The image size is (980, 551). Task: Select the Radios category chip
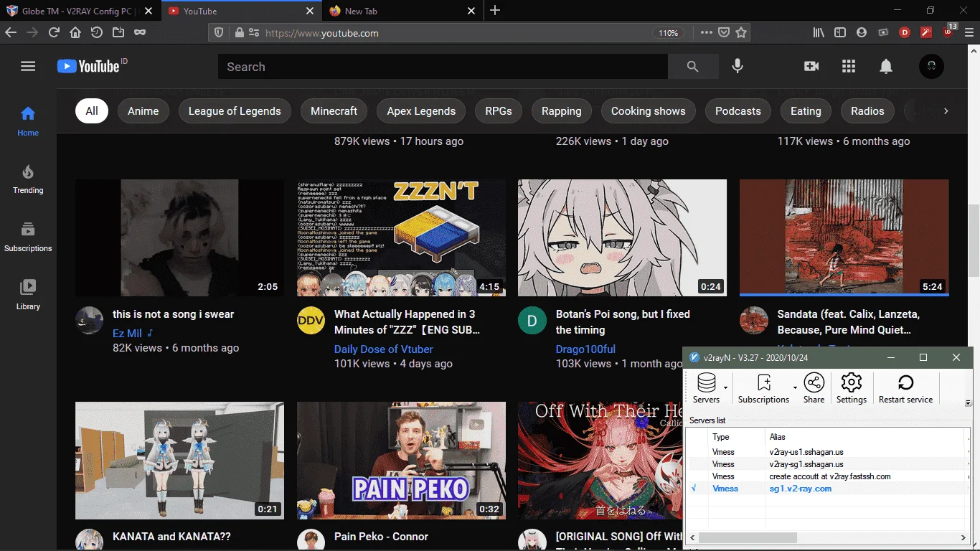pos(867,111)
